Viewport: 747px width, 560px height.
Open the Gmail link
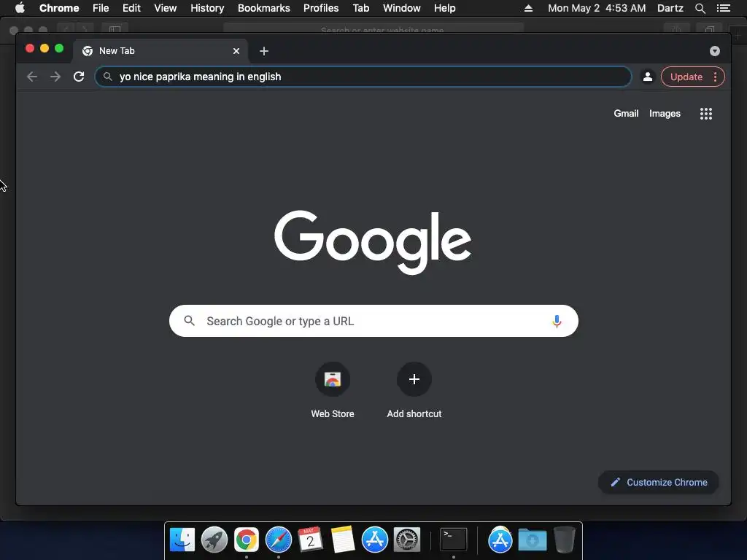pyautogui.click(x=626, y=113)
